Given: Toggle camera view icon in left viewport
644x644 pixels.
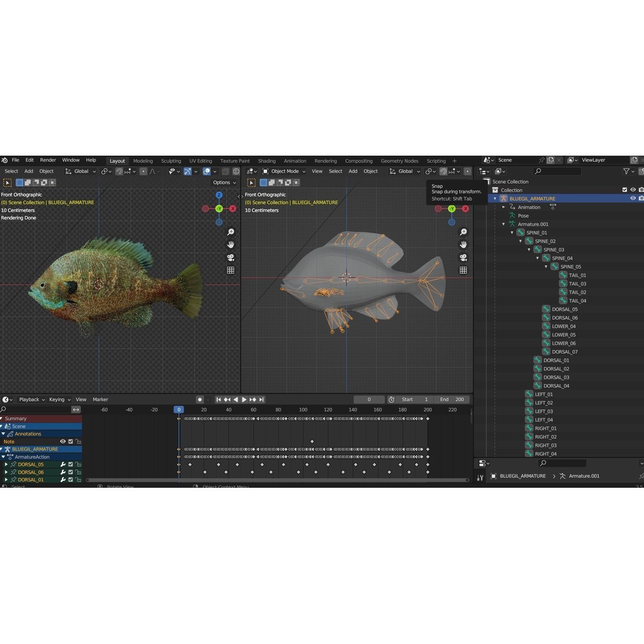Looking at the screenshot, I should point(231,258).
